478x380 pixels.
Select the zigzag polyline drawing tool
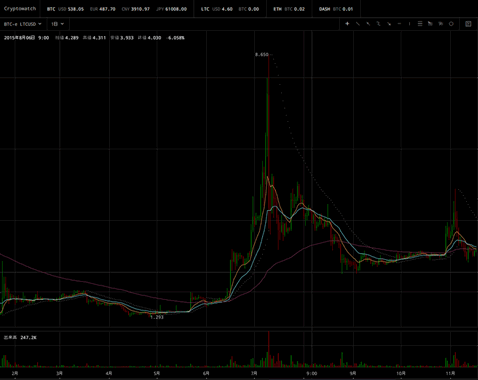click(x=378, y=24)
